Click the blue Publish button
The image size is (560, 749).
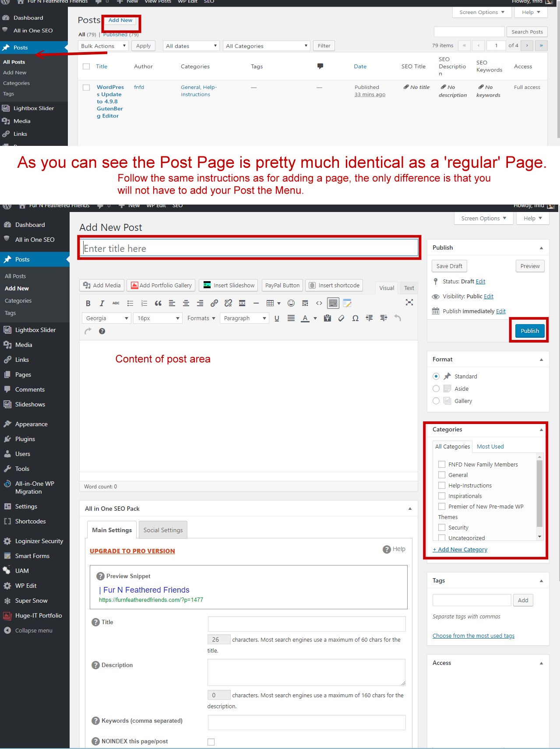click(529, 331)
